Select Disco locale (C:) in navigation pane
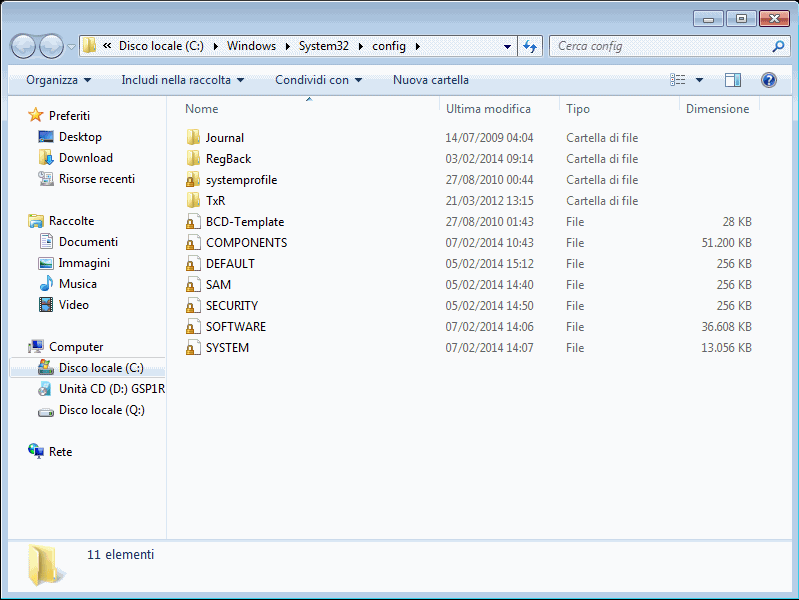Screen dimensions: 799x600 (x=101, y=368)
